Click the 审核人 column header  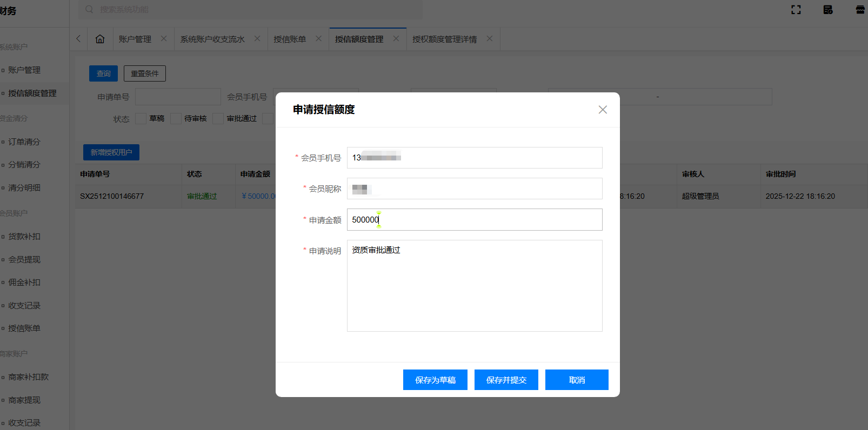click(693, 174)
